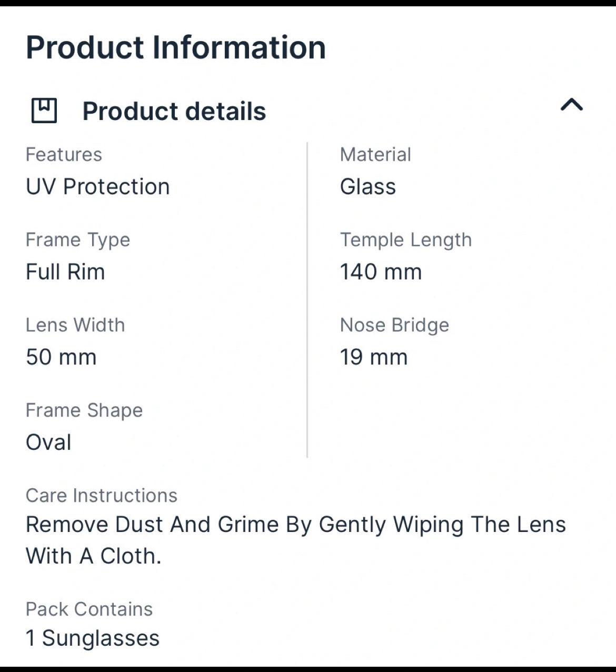Click the Product Information title

click(x=176, y=47)
